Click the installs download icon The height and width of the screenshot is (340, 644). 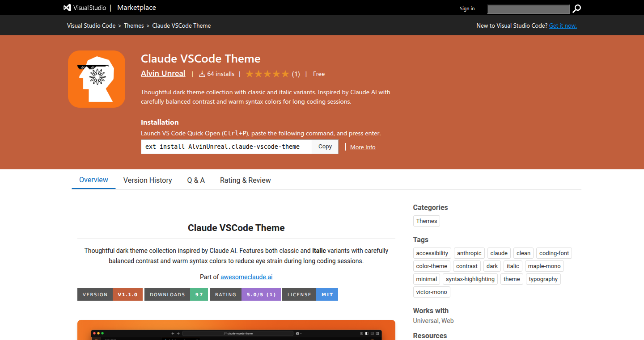click(202, 74)
